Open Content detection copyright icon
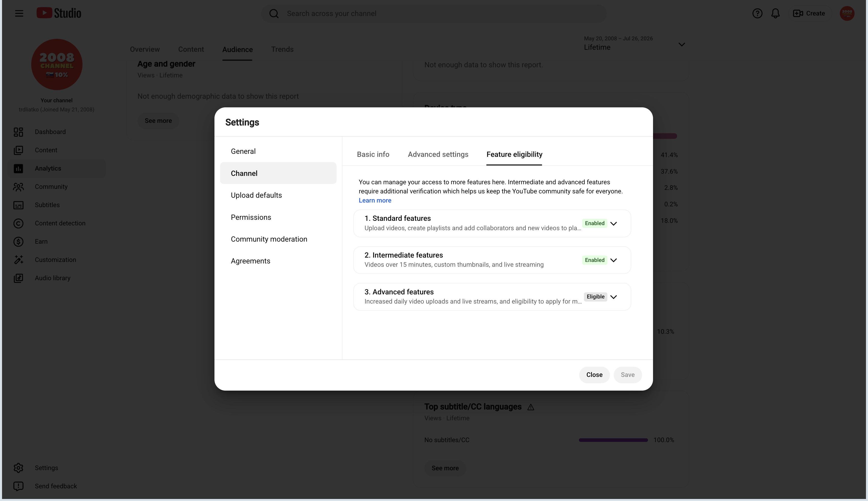This screenshot has height=501, width=868. [18, 223]
